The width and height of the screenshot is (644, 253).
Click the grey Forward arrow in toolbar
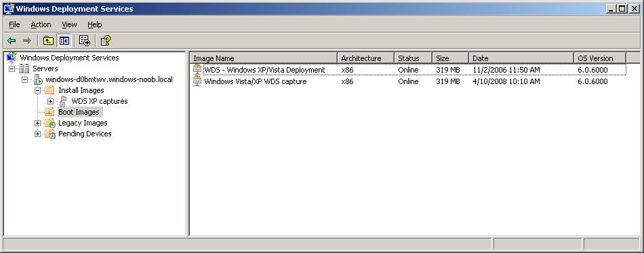pos(27,41)
